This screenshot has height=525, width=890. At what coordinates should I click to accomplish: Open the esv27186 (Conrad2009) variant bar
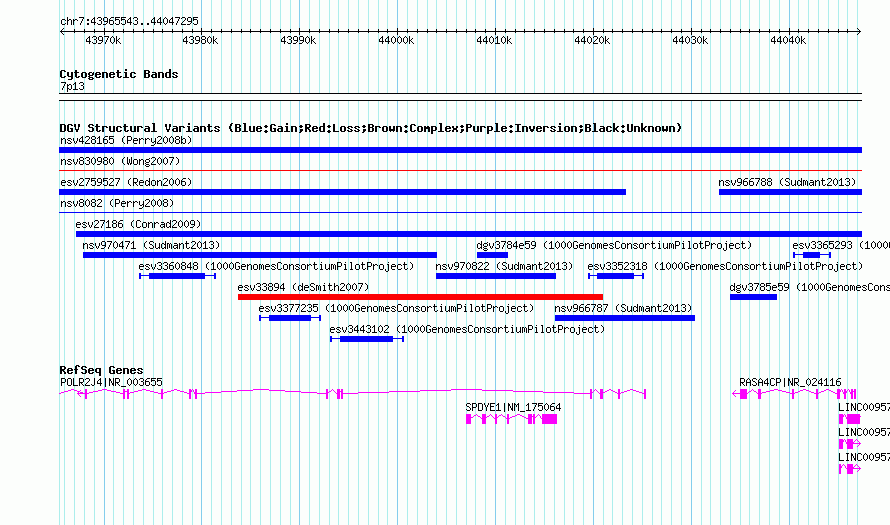pyautogui.click(x=469, y=234)
